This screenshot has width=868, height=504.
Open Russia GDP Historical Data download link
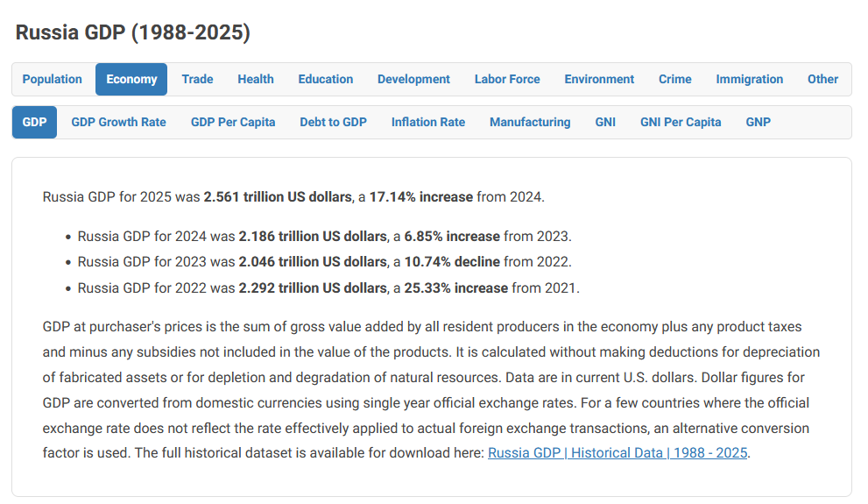(x=617, y=453)
